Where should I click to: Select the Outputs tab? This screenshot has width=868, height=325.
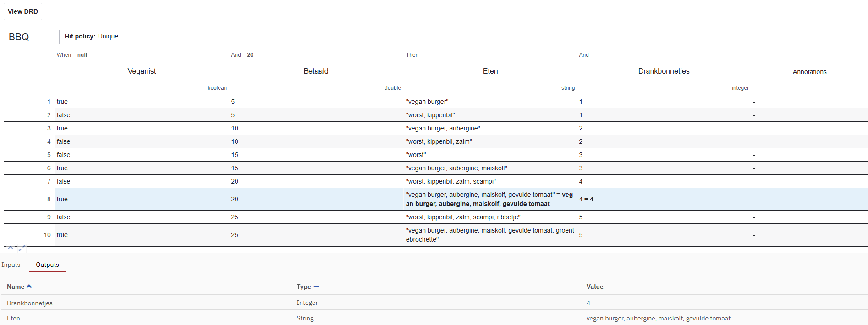click(47, 265)
